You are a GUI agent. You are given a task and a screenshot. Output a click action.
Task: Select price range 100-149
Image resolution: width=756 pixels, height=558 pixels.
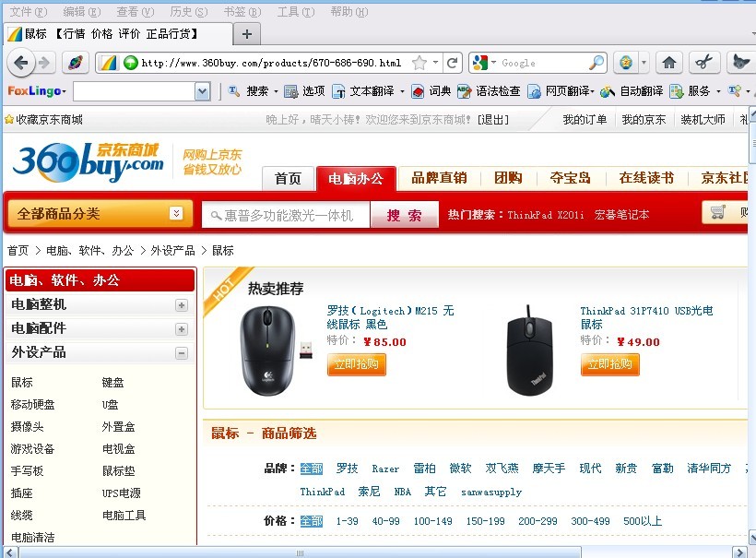click(x=433, y=521)
